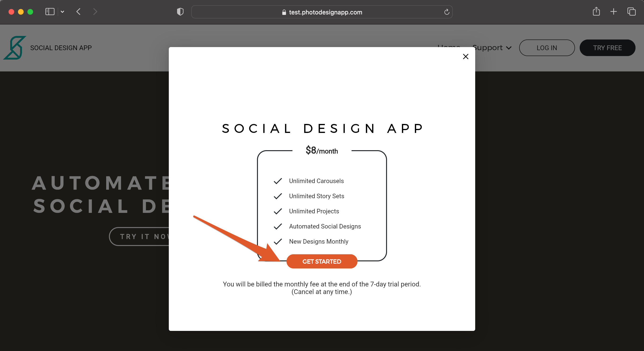The width and height of the screenshot is (644, 351).
Task: Click the browser share icon
Action: click(x=596, y=12)
